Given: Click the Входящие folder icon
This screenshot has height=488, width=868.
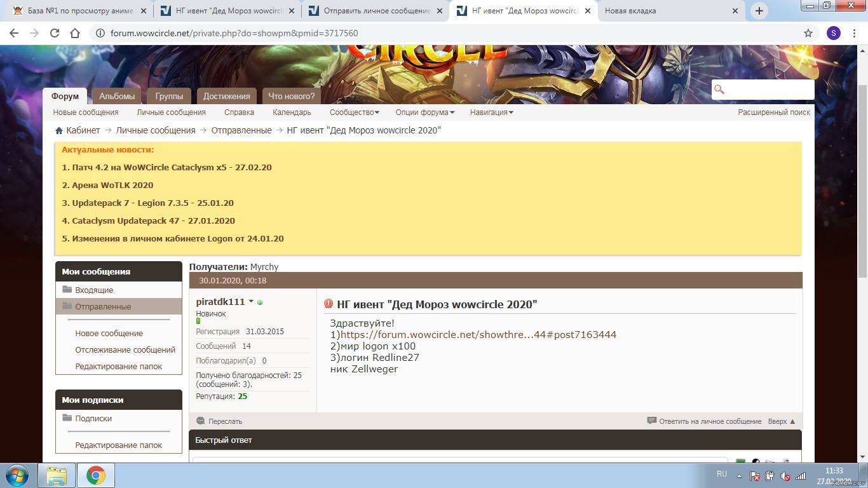Looking at the screenshot, I should click(x=67, y=290).
